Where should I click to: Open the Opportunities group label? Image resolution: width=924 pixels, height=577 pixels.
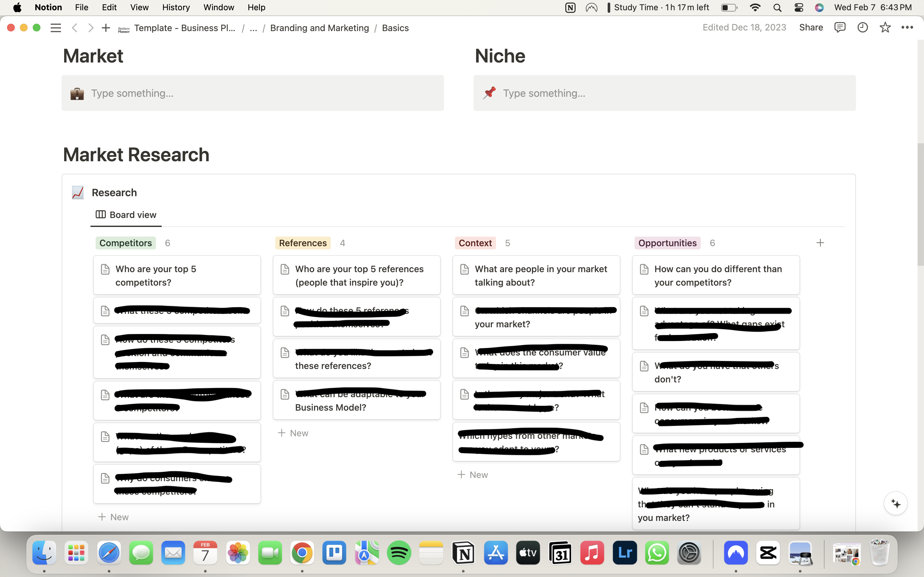point(667,243)
